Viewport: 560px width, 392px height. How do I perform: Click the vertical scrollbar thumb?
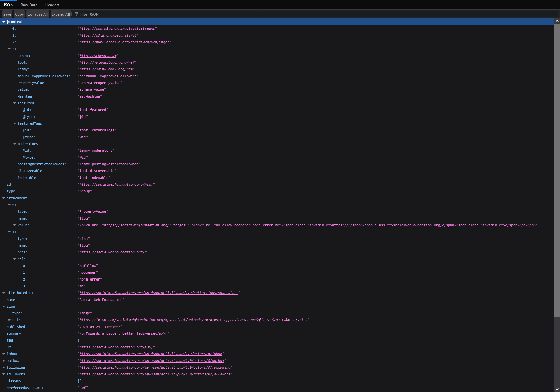[x=557, y=171]
